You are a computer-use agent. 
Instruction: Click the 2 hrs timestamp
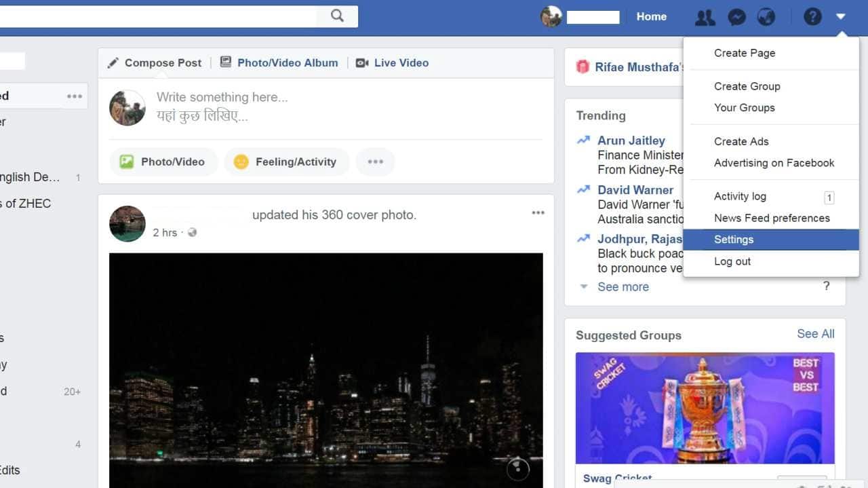click(x=165, y=232)
